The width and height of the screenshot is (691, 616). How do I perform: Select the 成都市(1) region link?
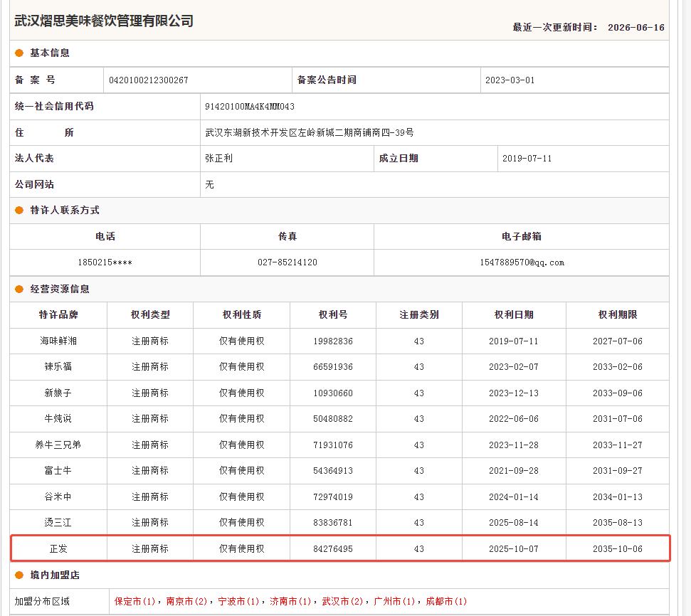(x=446, y=602)
